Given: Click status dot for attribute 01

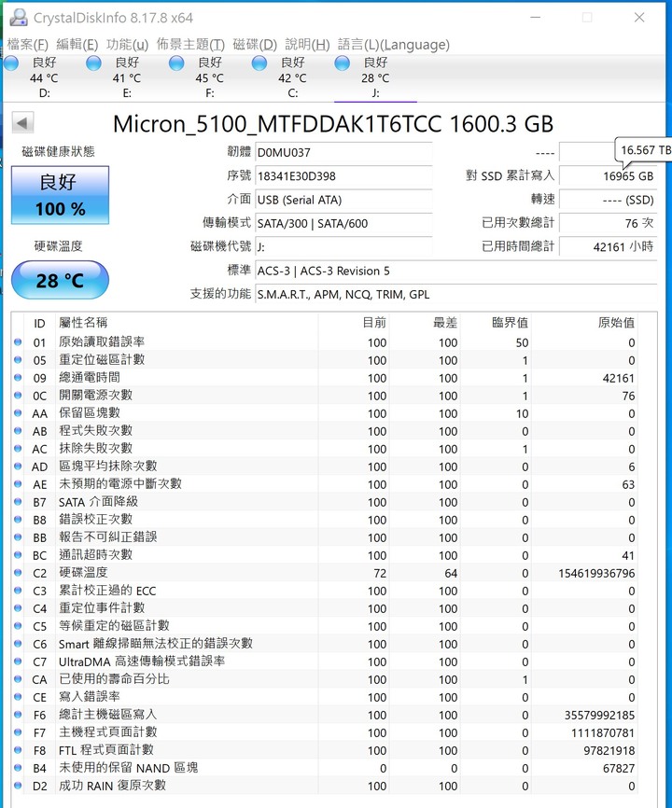Looking at the screenshot, I should (18, 342).
